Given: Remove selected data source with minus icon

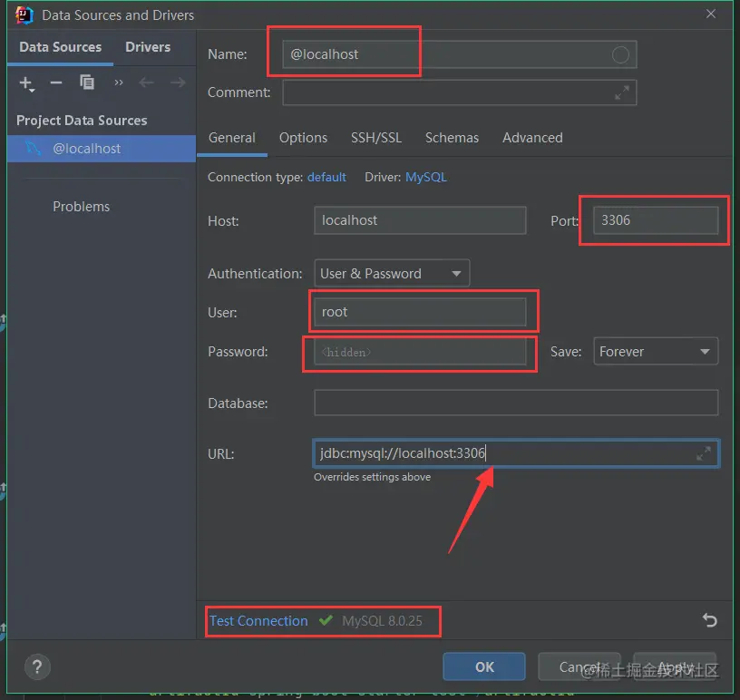Looking at the screenshot, I should pos(55,83).
